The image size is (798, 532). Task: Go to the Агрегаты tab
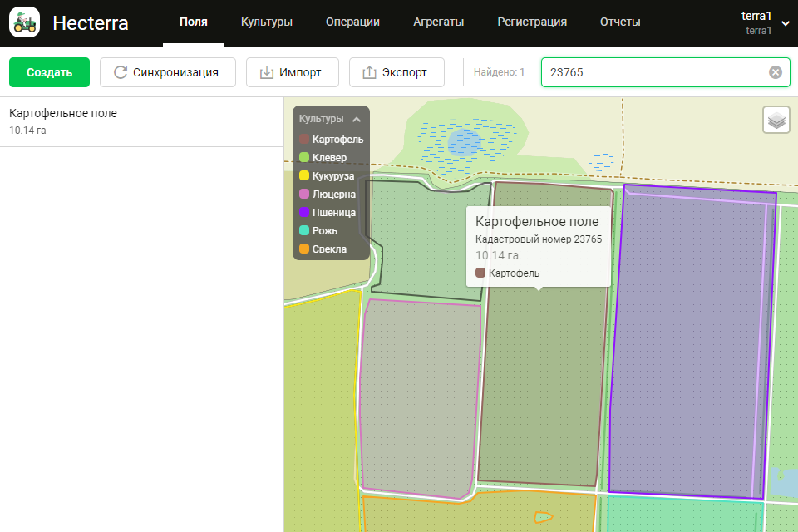click(438, 22)
